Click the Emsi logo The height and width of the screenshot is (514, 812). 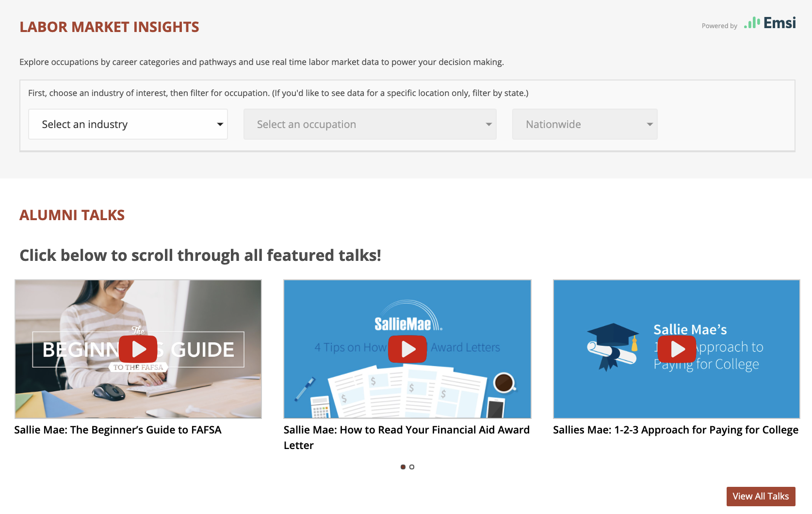click(770, 23)
